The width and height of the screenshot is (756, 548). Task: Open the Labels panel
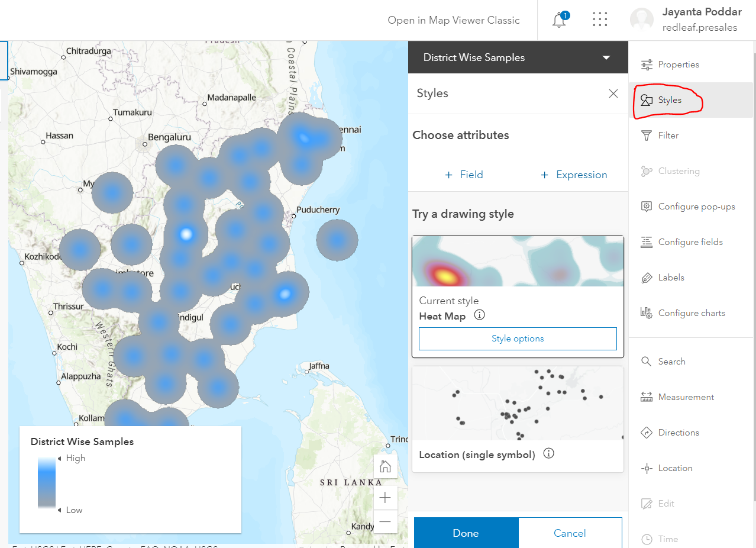coord(671,278)
